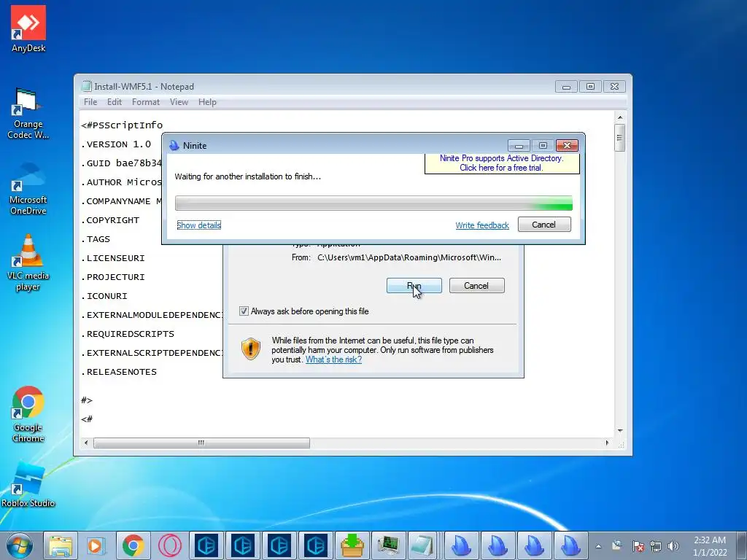Click the Show details link in Ninite

pyautogui.click(x=198, y=225)
